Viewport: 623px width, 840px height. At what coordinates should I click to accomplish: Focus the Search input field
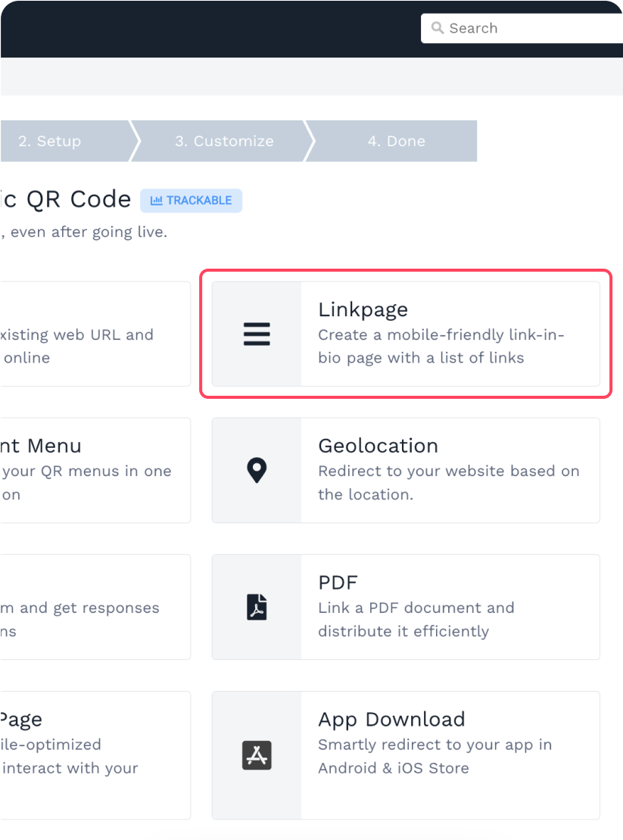522,29
